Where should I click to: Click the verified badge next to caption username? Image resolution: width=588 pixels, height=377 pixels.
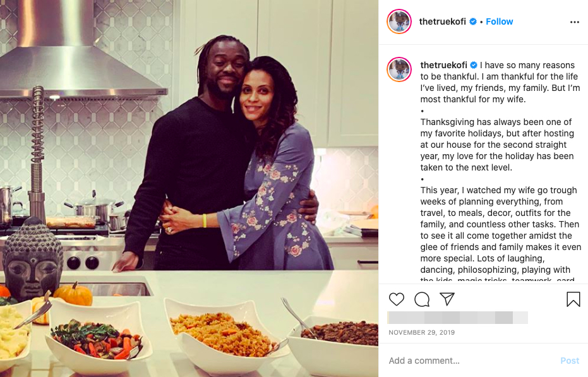474,65
